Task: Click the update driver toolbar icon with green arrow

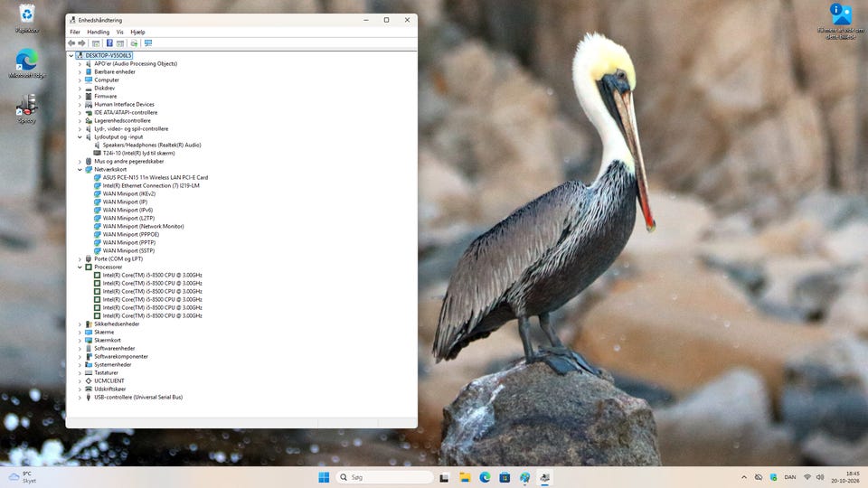Action: coord(134,43)
